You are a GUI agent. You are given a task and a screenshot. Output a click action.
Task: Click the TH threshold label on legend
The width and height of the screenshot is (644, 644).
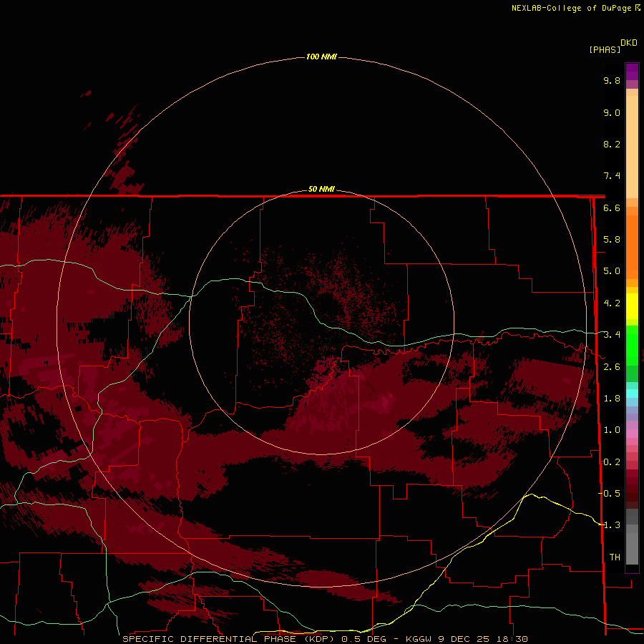point(615,557)
